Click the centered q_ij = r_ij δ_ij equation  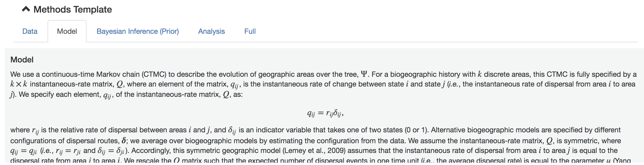(325, 113)
